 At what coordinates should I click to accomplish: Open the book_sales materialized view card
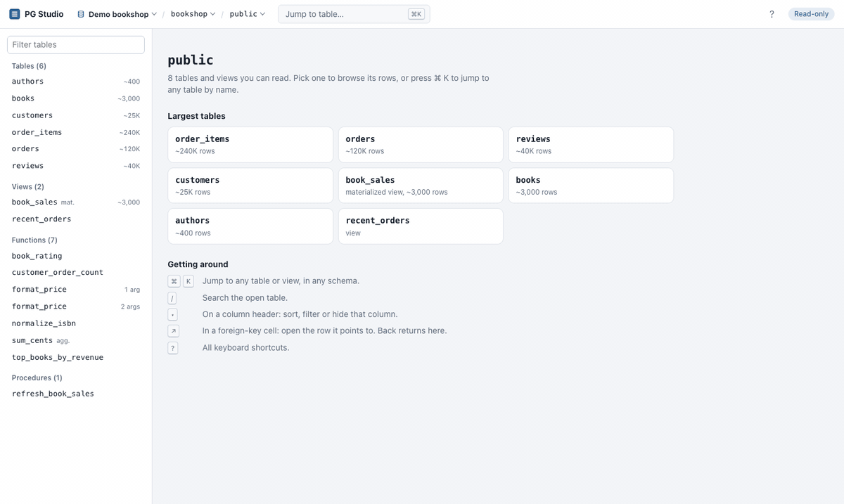421,186
